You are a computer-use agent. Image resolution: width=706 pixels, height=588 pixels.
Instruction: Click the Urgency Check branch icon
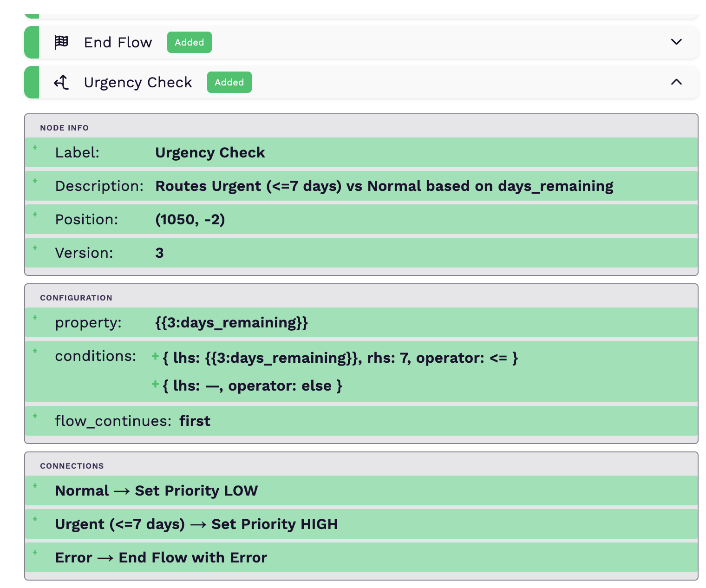61,82
